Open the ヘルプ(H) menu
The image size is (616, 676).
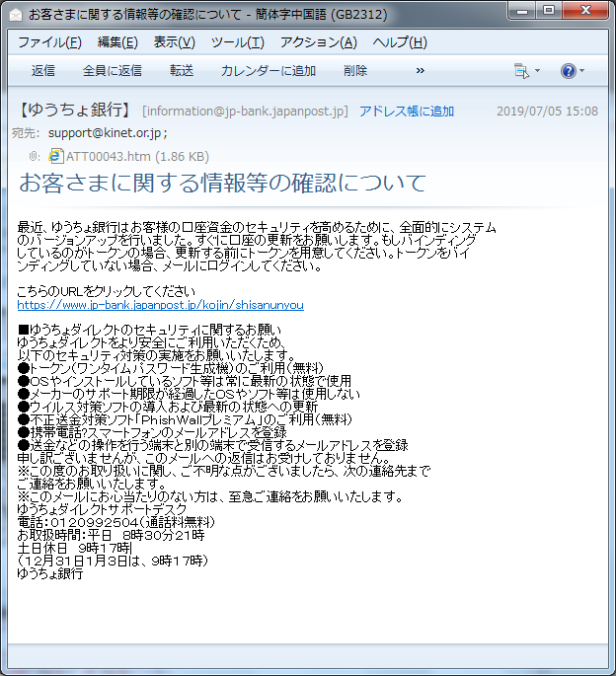coord(400,42)
